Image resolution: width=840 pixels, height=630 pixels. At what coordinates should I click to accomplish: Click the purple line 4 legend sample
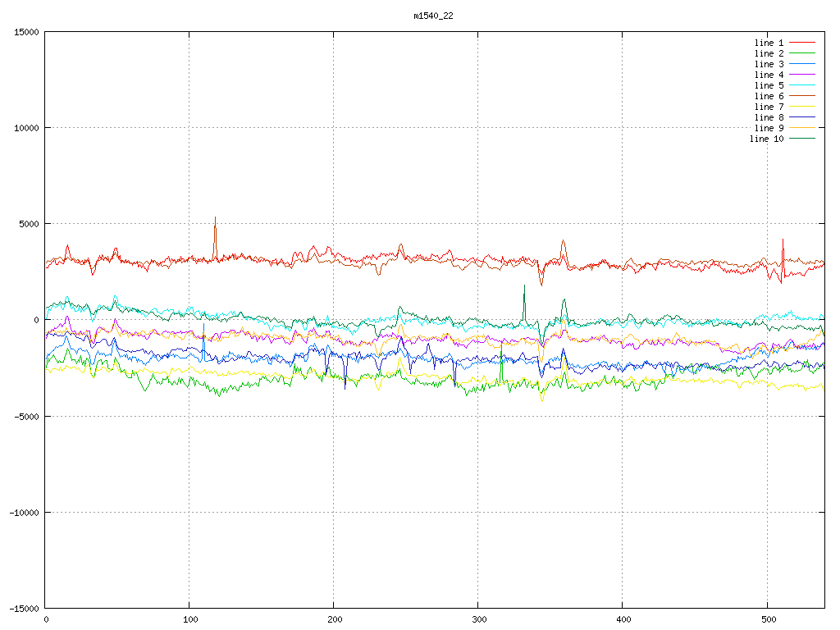tap(802, 75)
